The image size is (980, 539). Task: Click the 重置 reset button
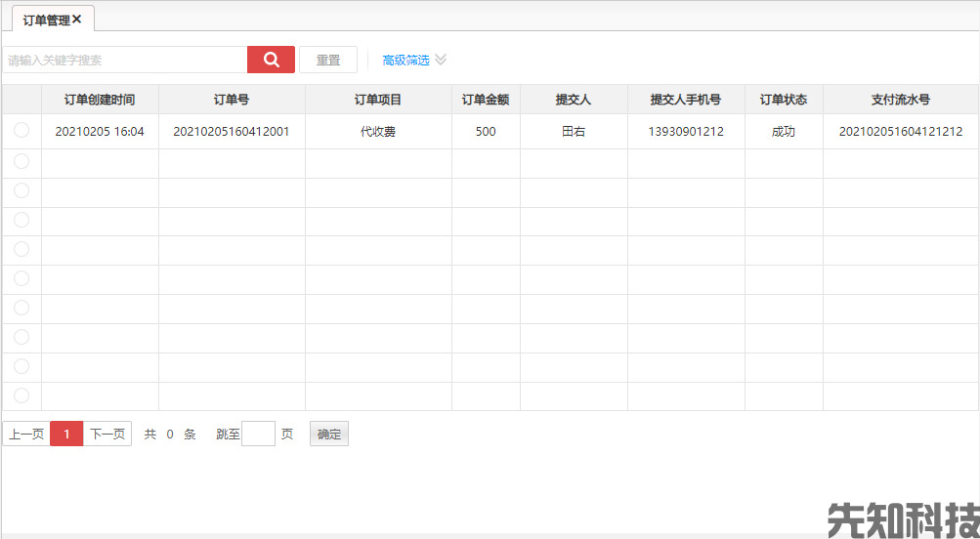[328, 60]
